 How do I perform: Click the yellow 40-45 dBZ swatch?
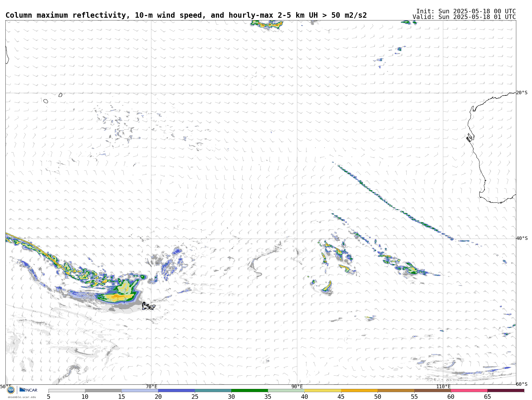pos(323,390)
